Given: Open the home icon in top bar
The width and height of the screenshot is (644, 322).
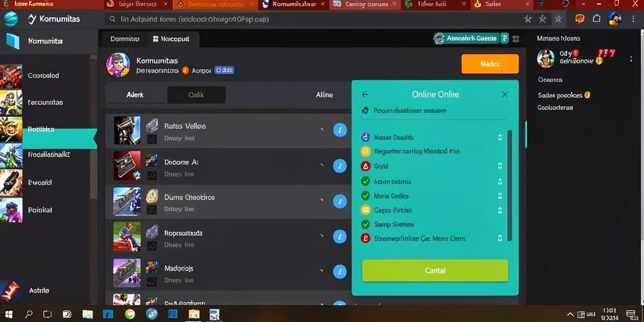Looking at the screenshot, I should point(597,18).
